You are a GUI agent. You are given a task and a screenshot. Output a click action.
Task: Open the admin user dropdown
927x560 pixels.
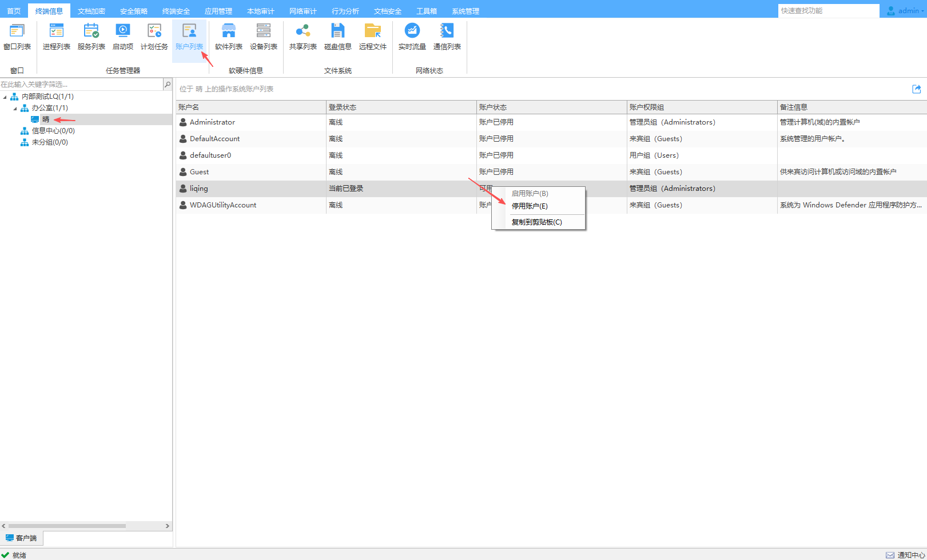coord(906,11)
